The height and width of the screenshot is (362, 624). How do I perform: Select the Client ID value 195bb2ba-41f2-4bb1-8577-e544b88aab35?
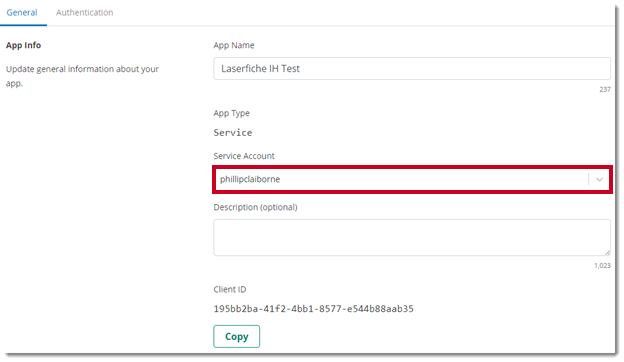click(x=313, y=309)
